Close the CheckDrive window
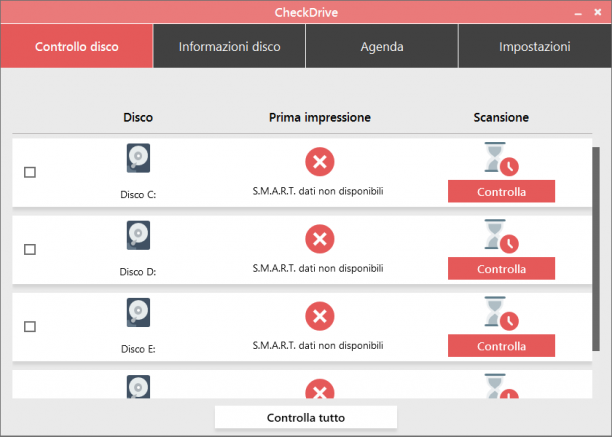The height and width of the screenshot is (437, 612). pos(598,12)
